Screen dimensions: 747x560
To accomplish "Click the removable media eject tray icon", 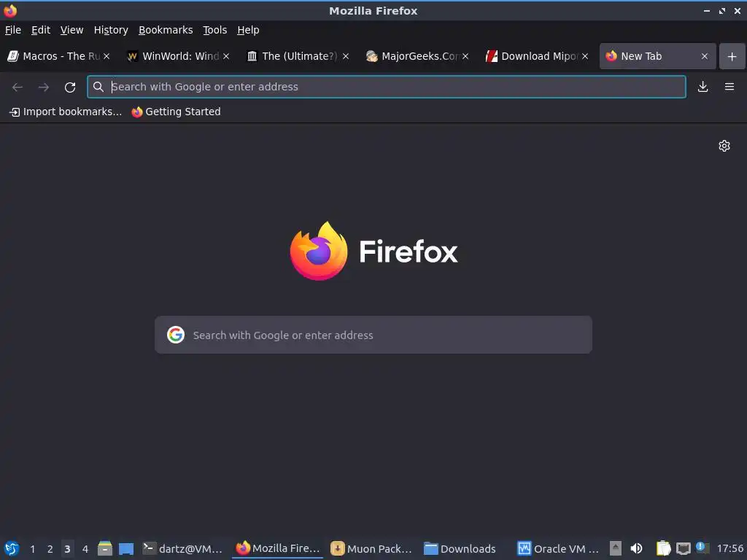I will click(615, 548).
